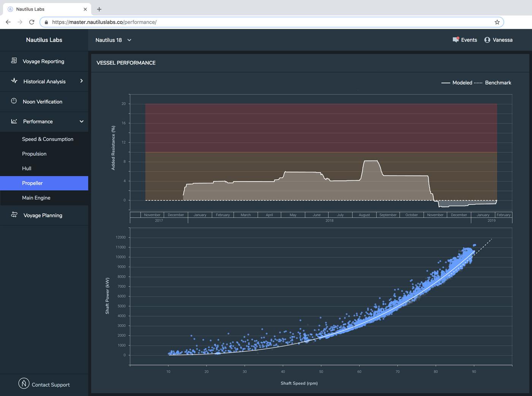Open a new browser tab
This screenshot has height=396, width=532.
99,9
